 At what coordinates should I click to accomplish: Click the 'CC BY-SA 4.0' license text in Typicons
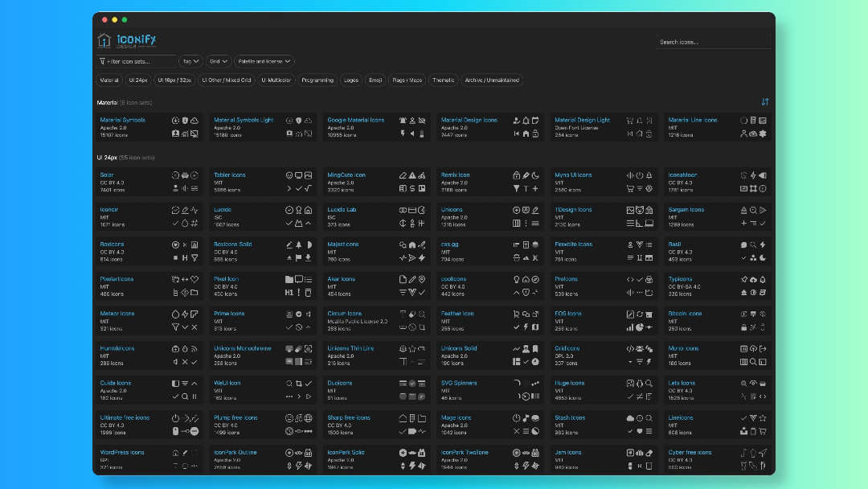pos(684,287)
